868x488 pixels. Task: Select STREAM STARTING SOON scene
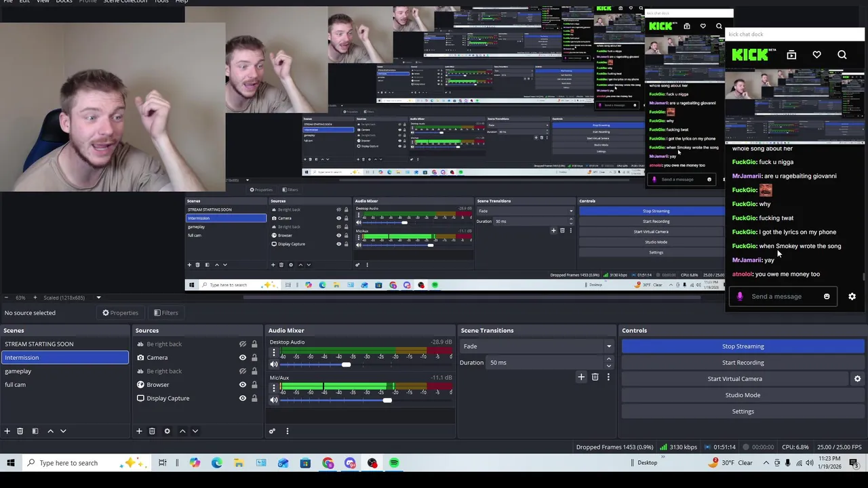point(64,344)
